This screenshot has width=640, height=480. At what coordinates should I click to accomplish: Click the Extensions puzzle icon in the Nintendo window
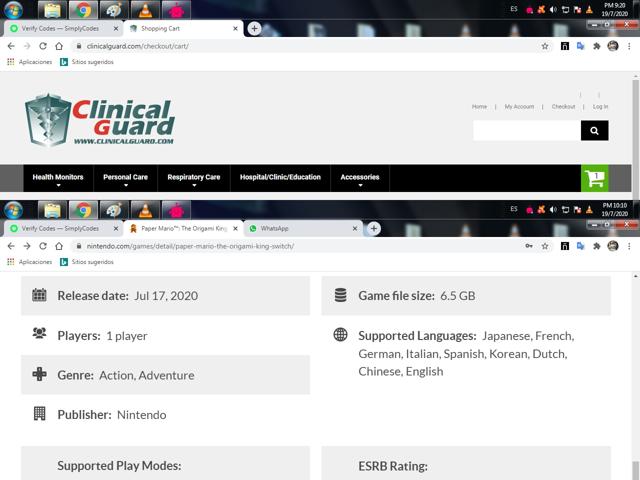click(x=596, y=246)
